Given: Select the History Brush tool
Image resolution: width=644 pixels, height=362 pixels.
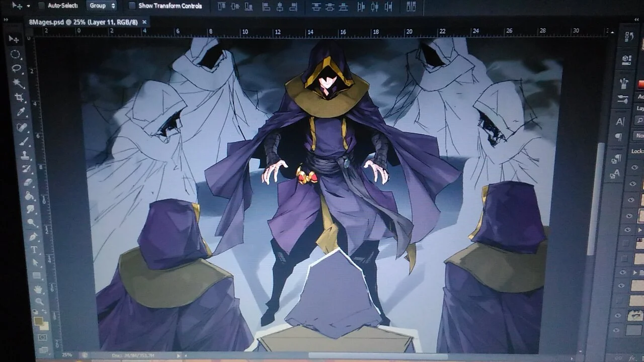Looking at the screenshot, I should point(27,169).
